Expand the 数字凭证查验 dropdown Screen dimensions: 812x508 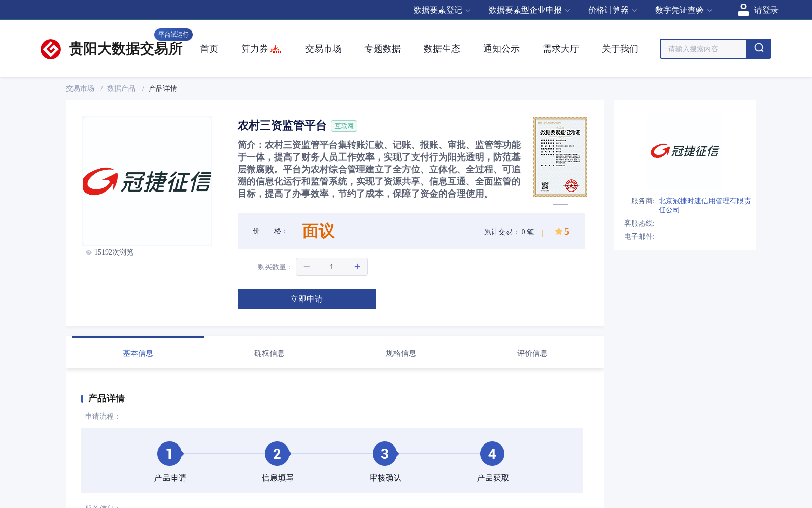(684, 10)
